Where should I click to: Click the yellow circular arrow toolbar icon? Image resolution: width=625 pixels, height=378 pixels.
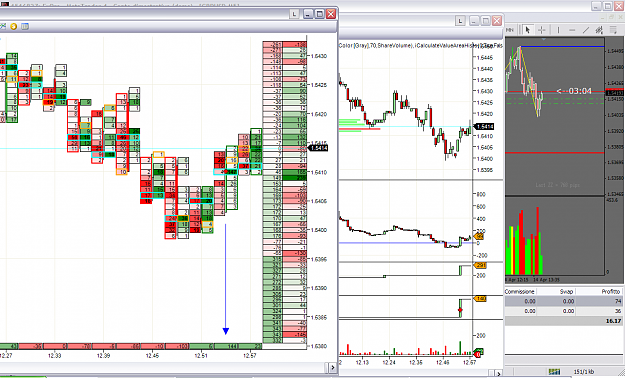[x=14, y=26]
